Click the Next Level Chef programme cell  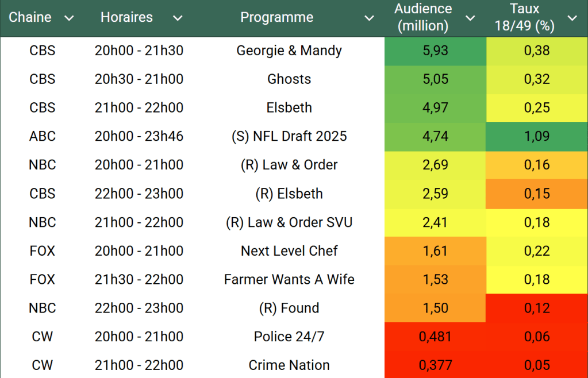(289, 251)
